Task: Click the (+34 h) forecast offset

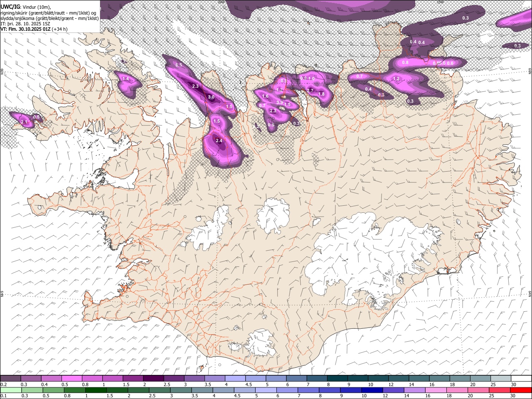Action: click(60, 29)
